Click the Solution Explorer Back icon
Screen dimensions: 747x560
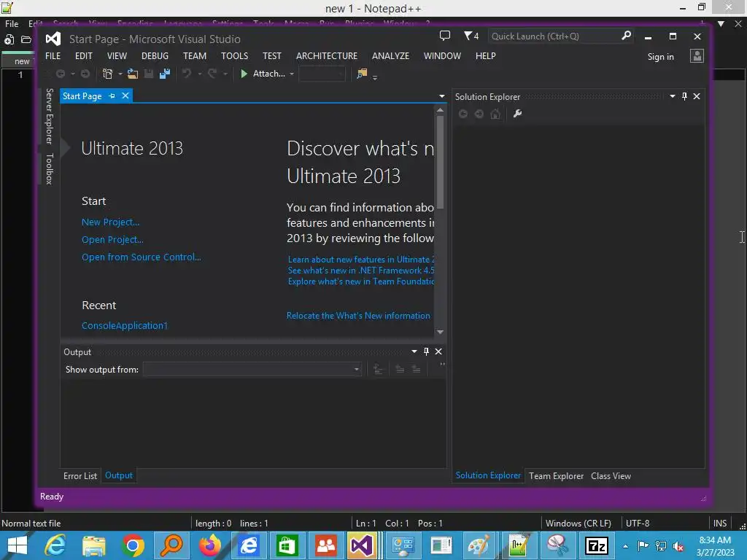pyautogui.click(x=463, y=114)
